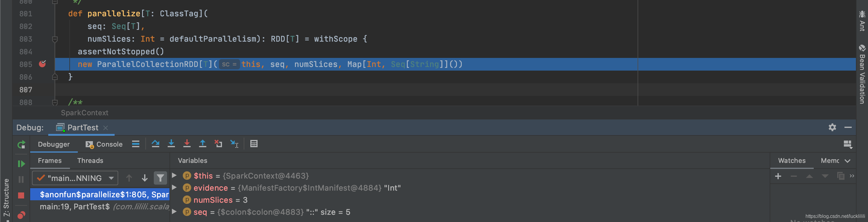Open the hidden tabs chevron next to Memory
Image resolution: width=868 pixels, height=222 pixels.
click(847, 161)
